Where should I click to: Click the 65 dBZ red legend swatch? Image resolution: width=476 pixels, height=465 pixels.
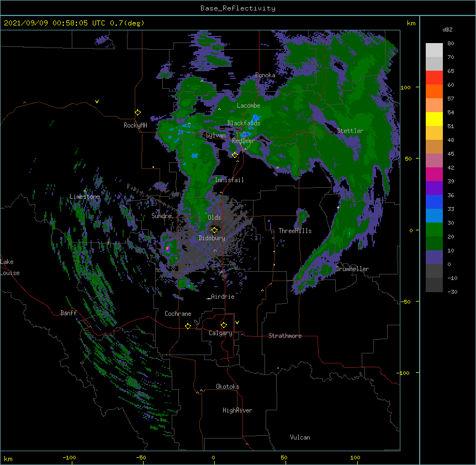(434, 77)
